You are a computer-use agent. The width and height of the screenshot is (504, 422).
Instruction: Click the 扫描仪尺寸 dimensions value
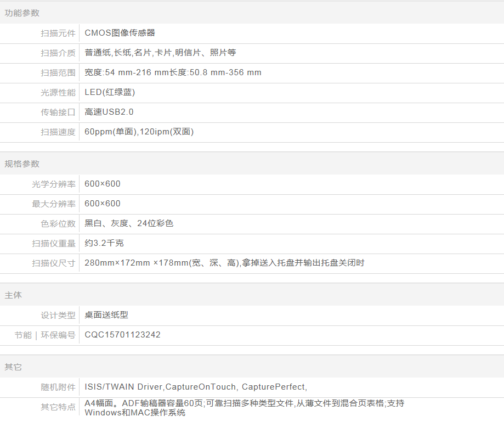(x=224, y=263)
